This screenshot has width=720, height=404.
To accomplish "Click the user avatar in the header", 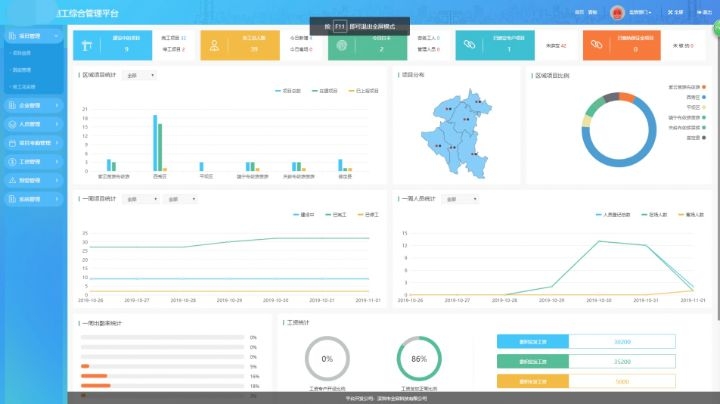I will click(x=616, y=12).
